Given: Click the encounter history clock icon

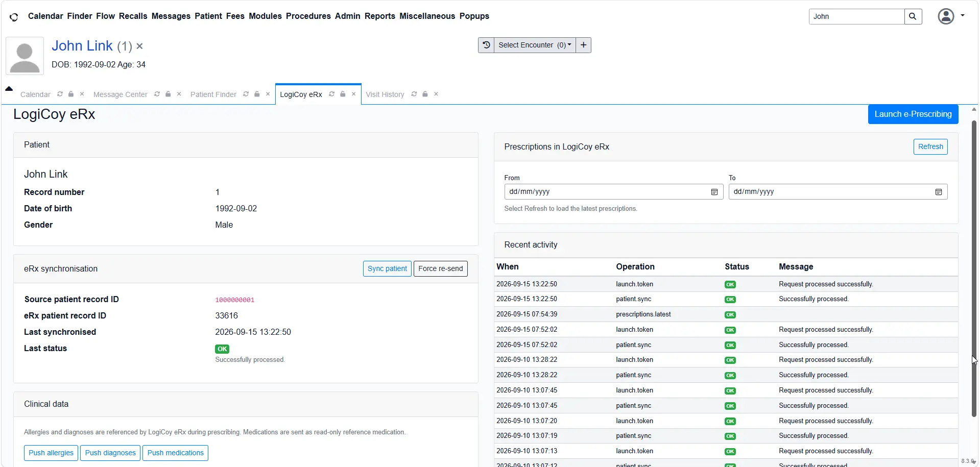Looking at the screenshot, I should coord(486,45).
